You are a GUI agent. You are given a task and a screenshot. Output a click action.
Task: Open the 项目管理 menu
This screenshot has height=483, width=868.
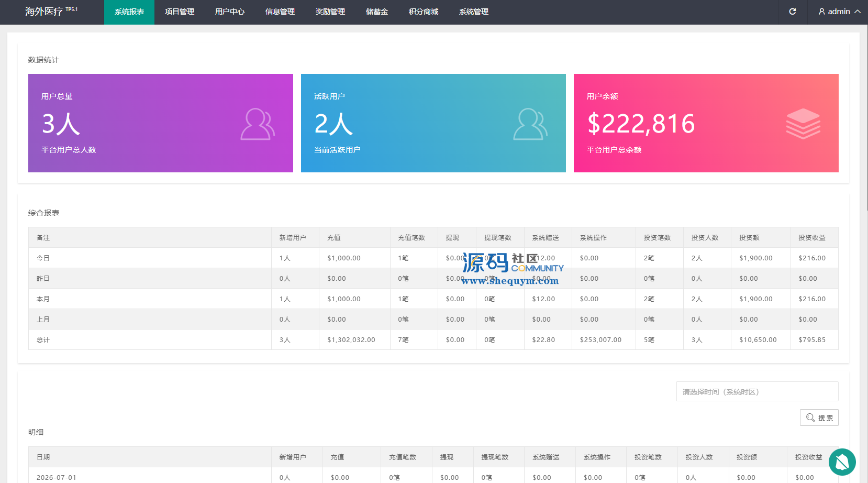click(180, 12)
